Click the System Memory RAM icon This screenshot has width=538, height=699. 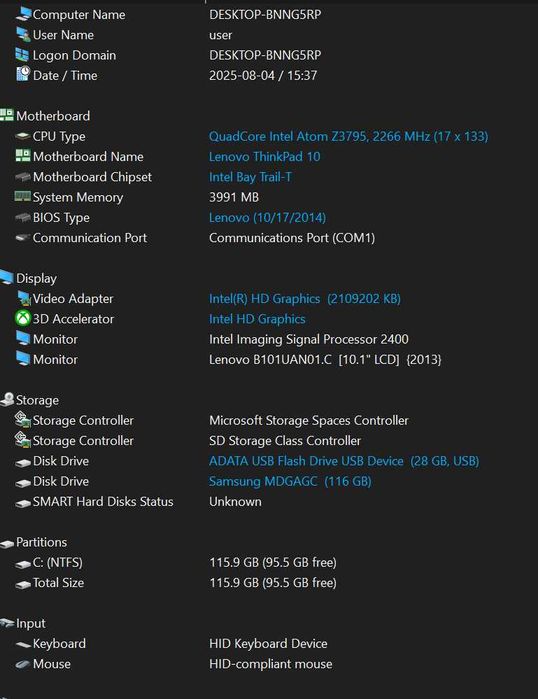pyautogui.click(x=23, y=196)
